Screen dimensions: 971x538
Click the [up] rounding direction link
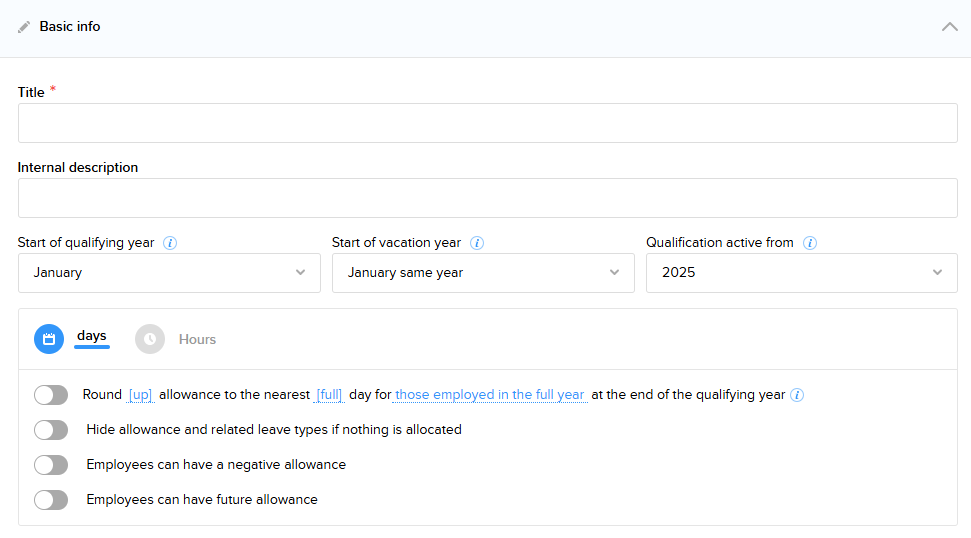click(x=140, y=395)
